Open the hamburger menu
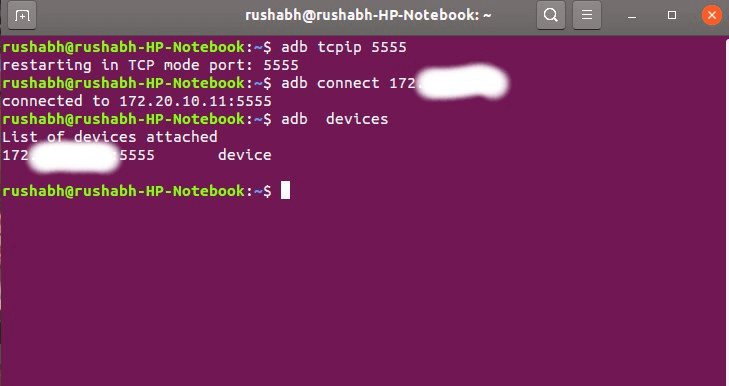This screenshot has height=386, width=729. click(587, 15)
